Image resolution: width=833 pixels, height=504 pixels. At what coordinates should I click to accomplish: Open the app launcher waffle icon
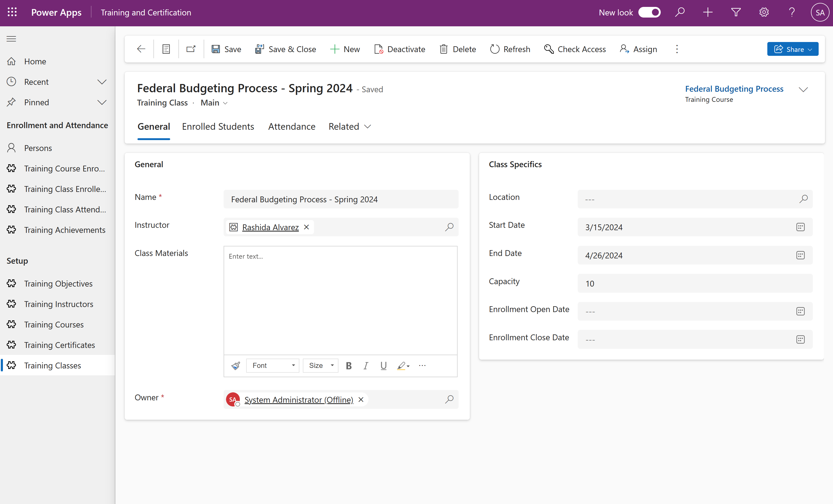point(12,12)
